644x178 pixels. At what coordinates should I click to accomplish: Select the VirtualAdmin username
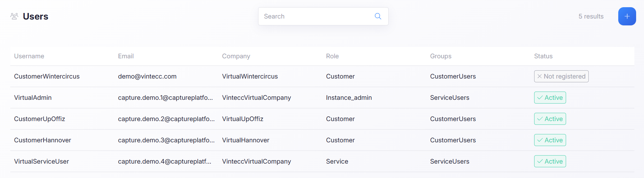(33, 98)
